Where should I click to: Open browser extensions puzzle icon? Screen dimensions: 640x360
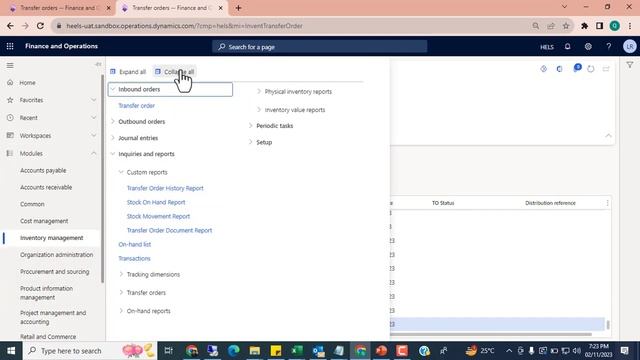584,26
